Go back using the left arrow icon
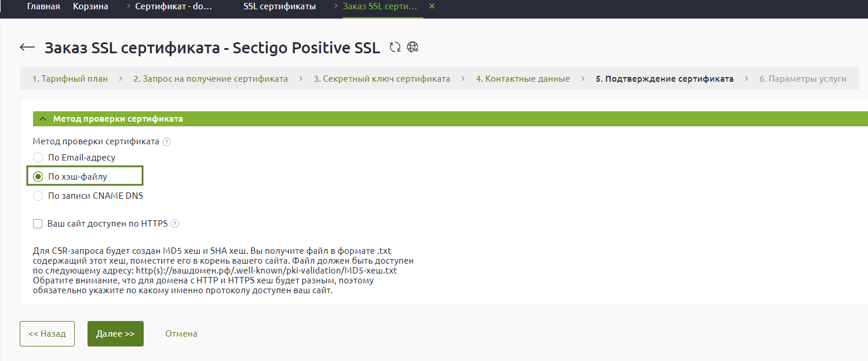This screenshot has height=361, width=868. pyautogui.click(x=27, y=47)
